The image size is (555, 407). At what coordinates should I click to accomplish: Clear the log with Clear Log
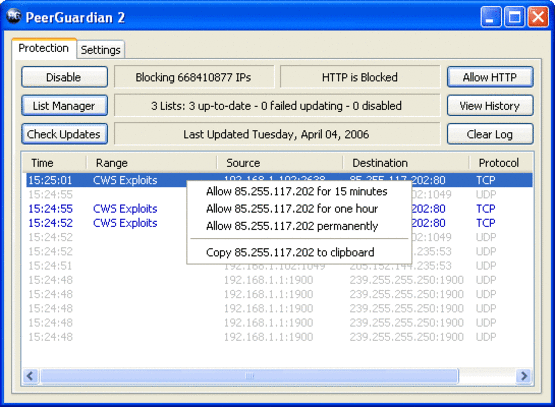coord(490,134)
